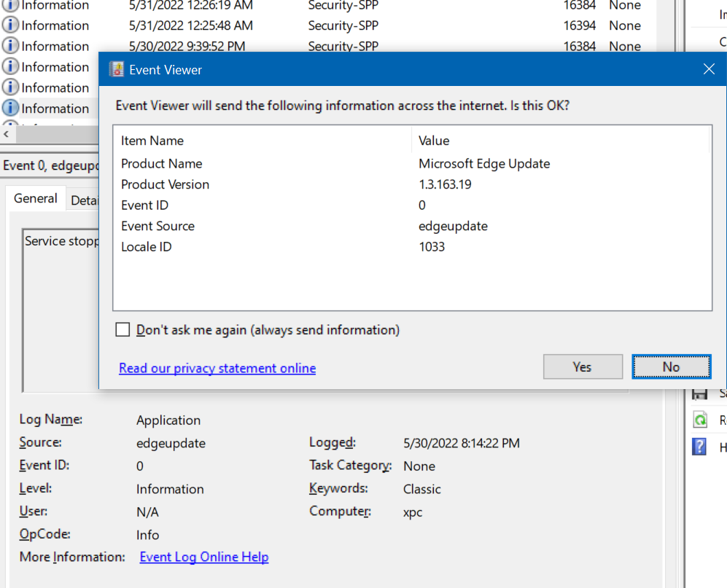Open Event Log Online Help link

tap(204, 557)
